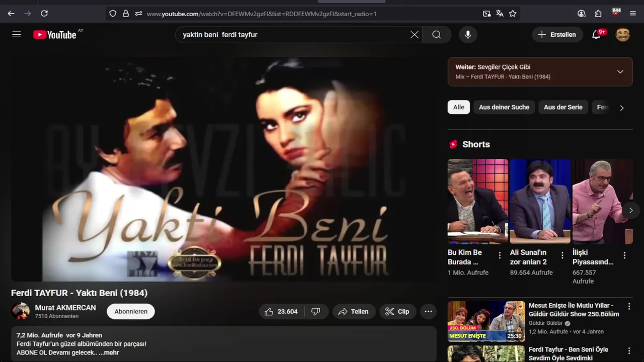The height and width of the screenshot is (362, 644).
Task: Click 'Weiter: Sevgiler Çiçek Gibi' text
Action: click(493, 67)
